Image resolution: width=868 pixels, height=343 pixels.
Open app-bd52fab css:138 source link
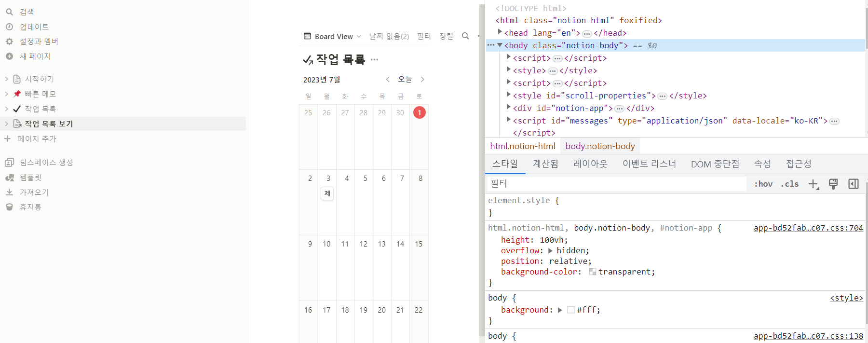pyautogui.click(x=808, y=336)
